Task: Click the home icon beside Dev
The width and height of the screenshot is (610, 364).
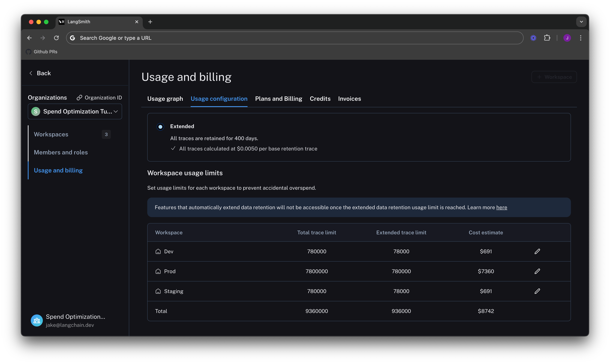Action: (x=158, y=251)
